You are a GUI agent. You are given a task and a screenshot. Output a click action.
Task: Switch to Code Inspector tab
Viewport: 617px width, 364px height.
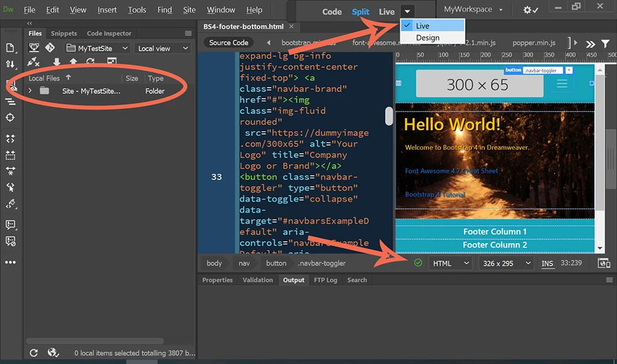[x=109, y=33]
